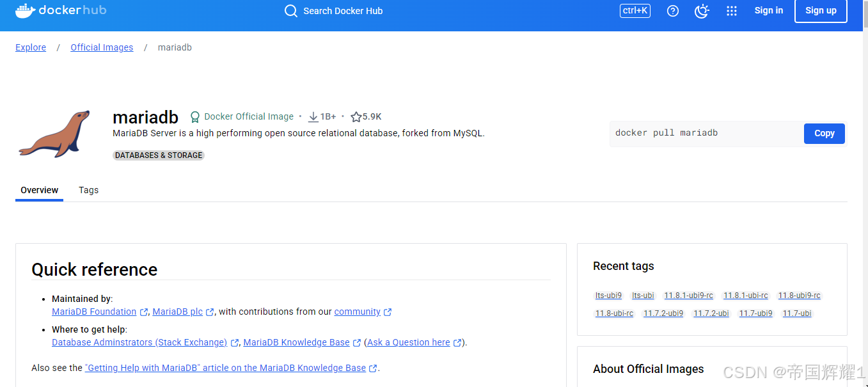The image size is (868, 387).
Task: Select the 11.7-ubi9 tag
Action: pos(755,313)
